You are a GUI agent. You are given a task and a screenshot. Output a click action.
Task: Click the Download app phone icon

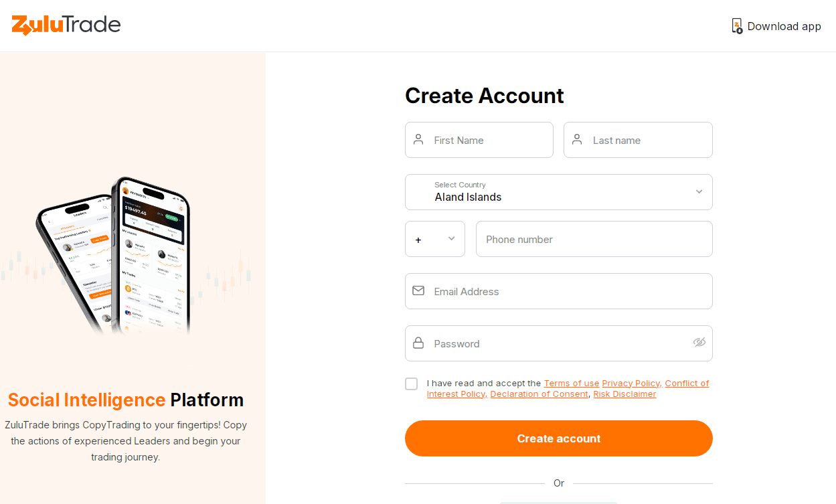(737, 26)
